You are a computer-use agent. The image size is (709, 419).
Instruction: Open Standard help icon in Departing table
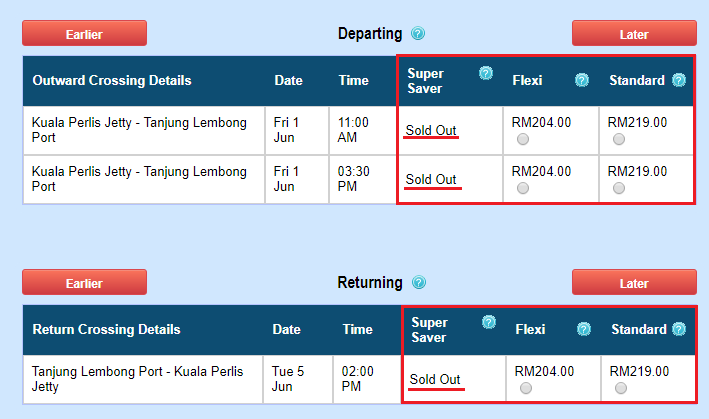679,80
